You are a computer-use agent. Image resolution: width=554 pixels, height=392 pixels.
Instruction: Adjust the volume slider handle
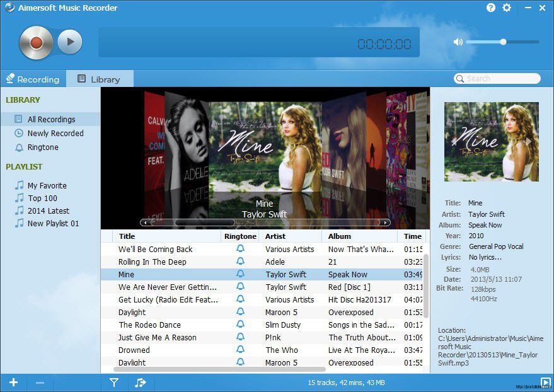(503, 42)
